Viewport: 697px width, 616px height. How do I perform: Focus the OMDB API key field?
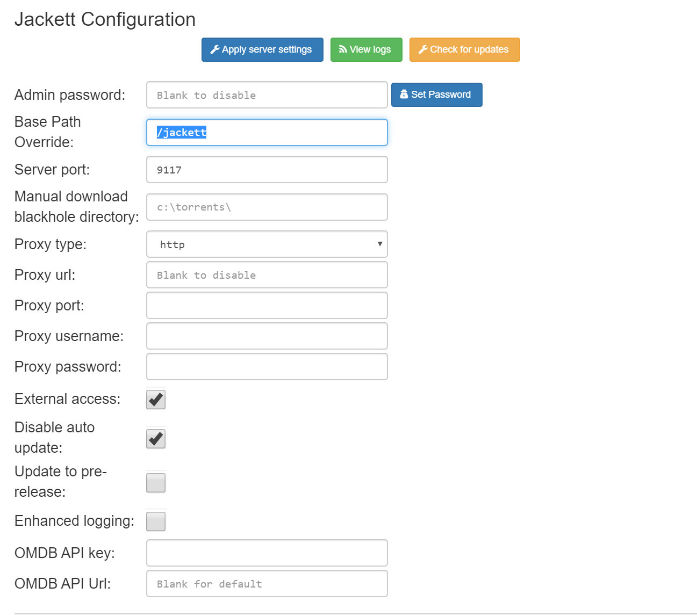[x=267, y=553]
